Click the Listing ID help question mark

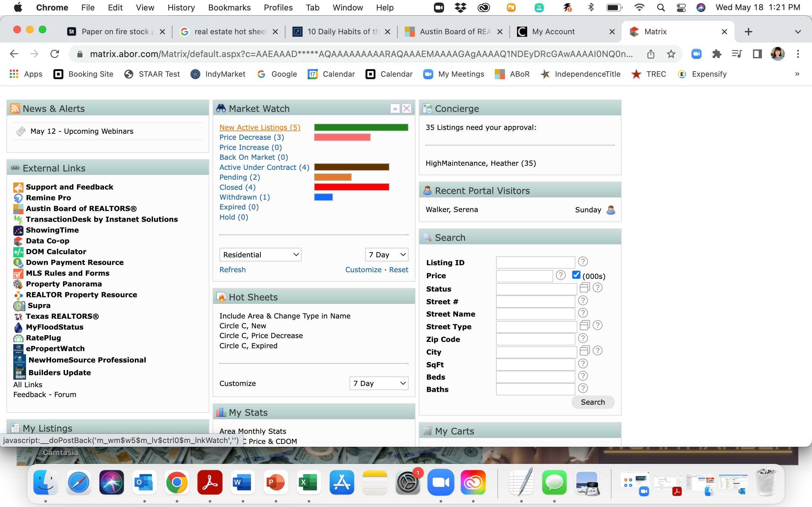(x=583, y=261)
